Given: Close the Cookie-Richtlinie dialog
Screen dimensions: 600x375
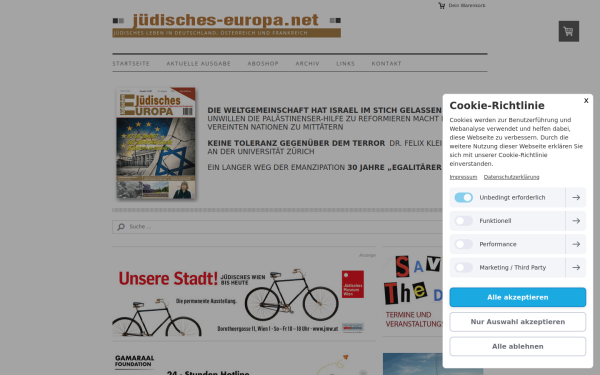Looking at the screenshot, I should (x=586, y=101).
